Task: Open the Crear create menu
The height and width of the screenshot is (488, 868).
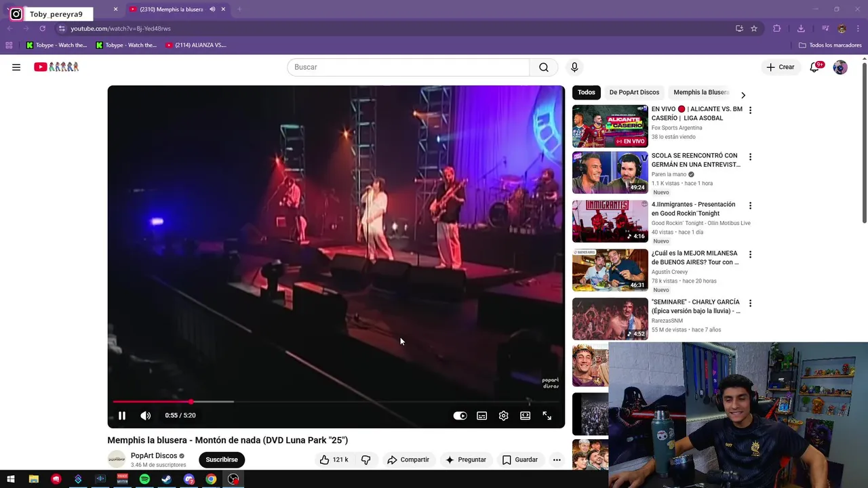Action: 781,67
